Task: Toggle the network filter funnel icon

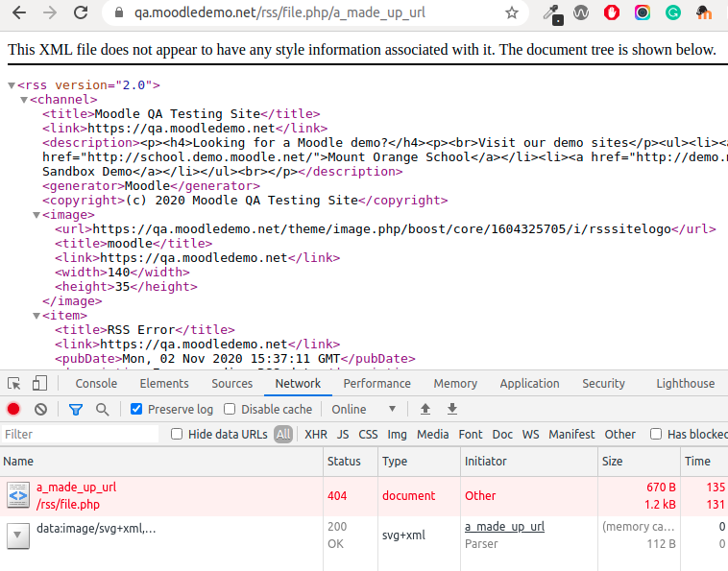Action: click(76, 410)
